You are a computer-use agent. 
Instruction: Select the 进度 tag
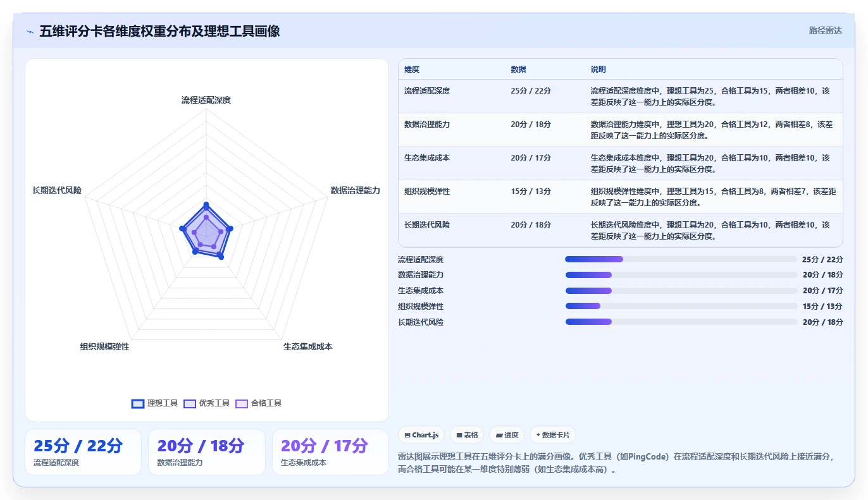507,435
